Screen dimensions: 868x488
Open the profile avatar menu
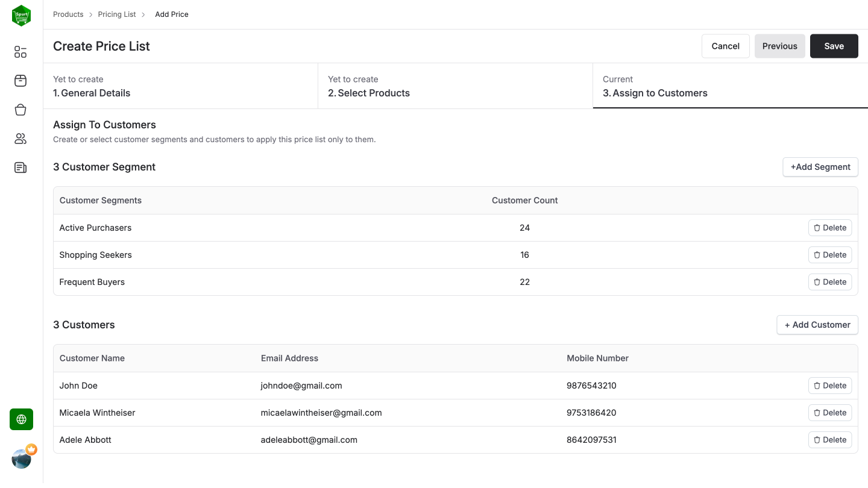tap(21, 458)
